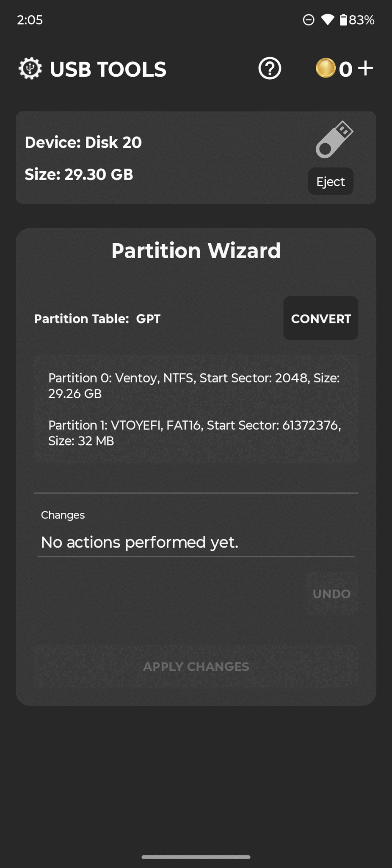
Task: Eject the Disk 20 device
Action: click(331, 181)
